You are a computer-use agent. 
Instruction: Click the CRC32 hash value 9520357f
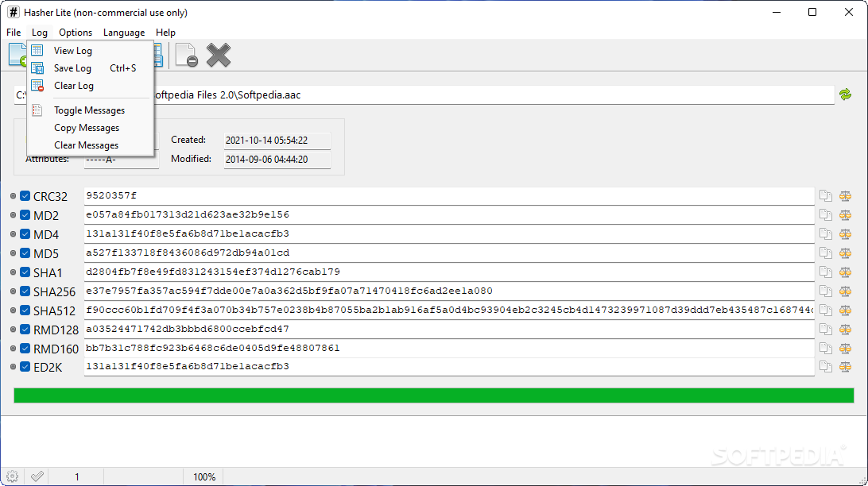point(111,195)
